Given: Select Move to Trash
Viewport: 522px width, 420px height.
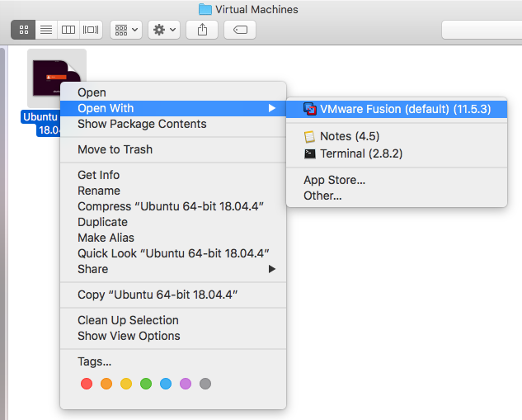Looking at the screenshot, I should (173, 149).
